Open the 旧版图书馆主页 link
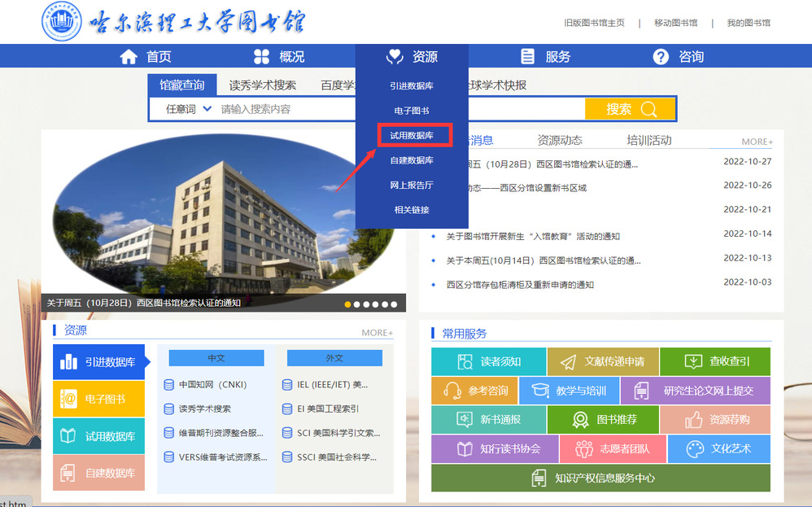This screenshot has width=812, height=507. point(594,23)
